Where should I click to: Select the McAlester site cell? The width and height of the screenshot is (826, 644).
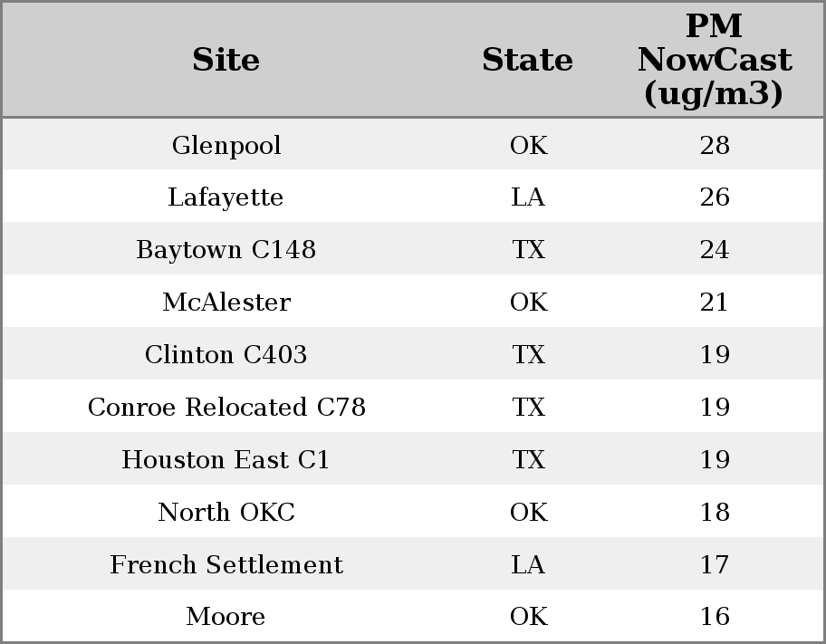click(x=226, y=303)
